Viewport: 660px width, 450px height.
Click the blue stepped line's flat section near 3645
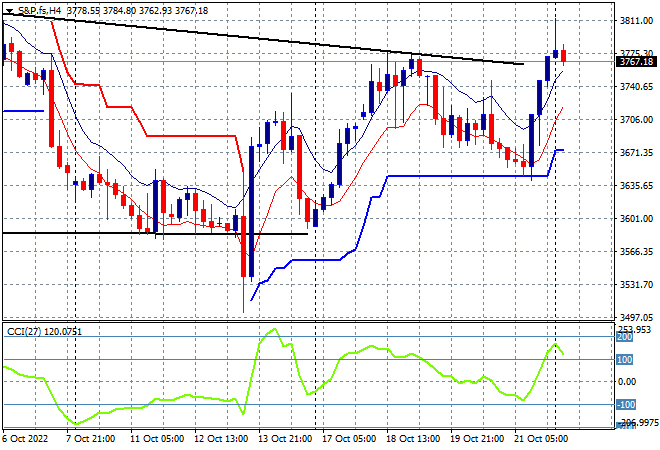click(x=467, y=176)
